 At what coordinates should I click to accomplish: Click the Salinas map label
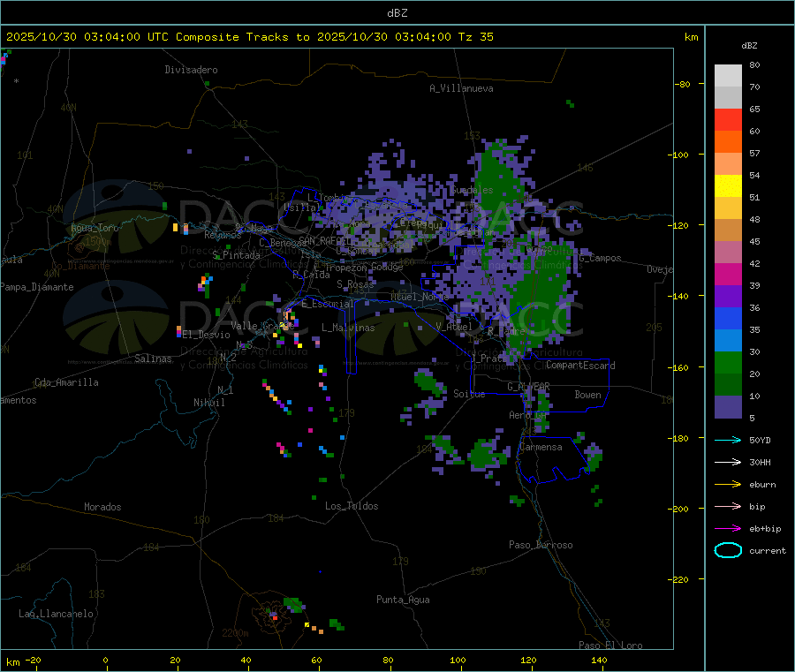153,359
